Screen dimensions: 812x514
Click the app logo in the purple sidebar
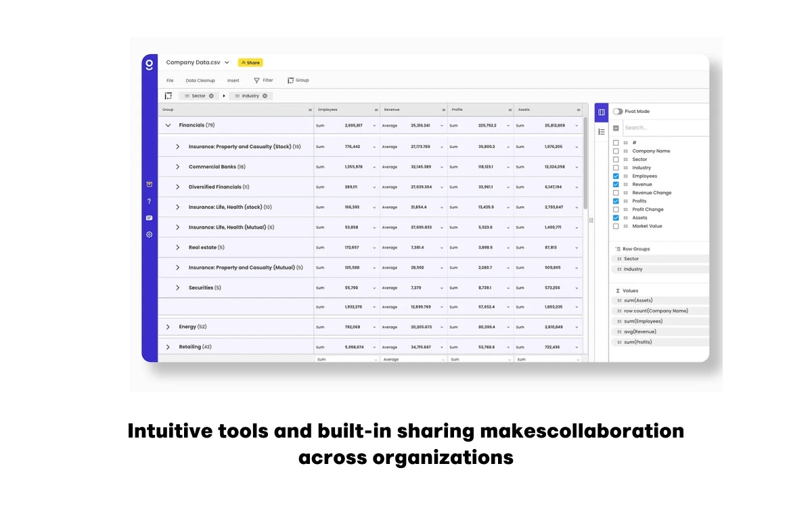[150, 64]
